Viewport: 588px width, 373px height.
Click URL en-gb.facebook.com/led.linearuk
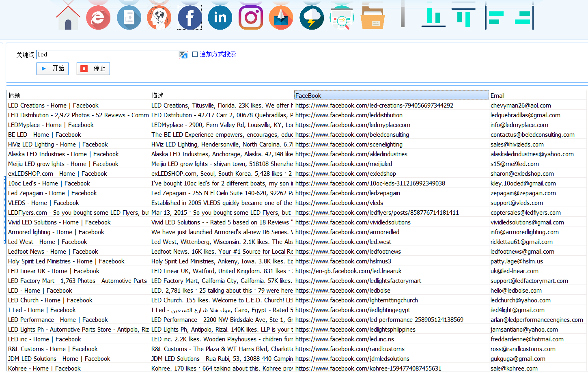(349, 271)
